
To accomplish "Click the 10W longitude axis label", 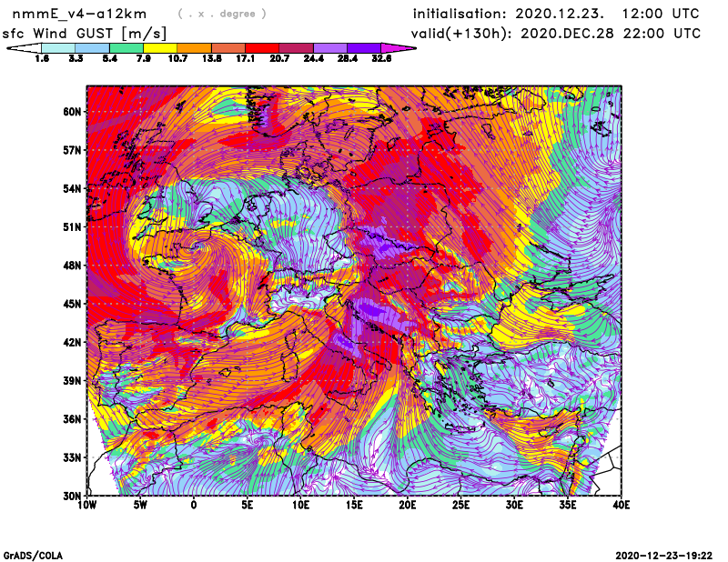I will (86, 504).
